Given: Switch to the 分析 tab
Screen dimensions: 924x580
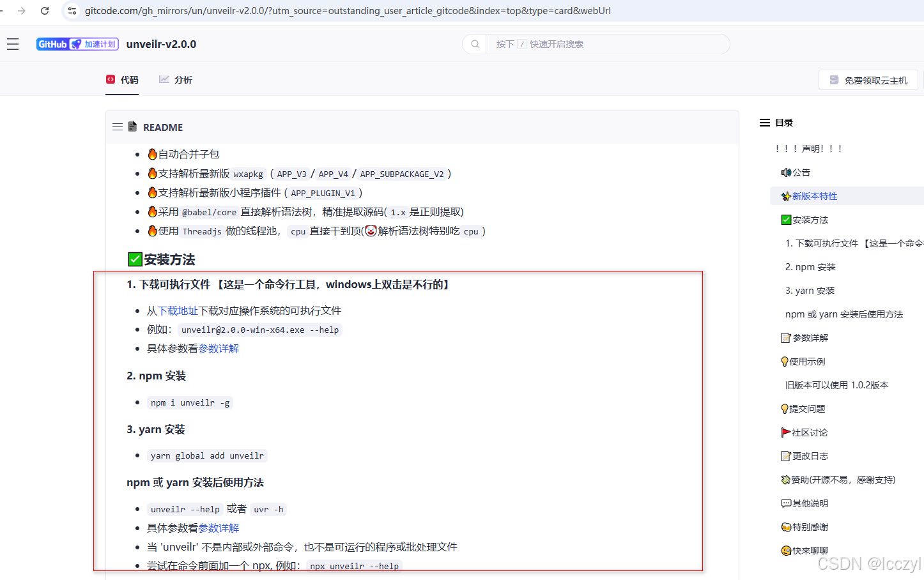Looking at the screenshot, I should [176, 80].
